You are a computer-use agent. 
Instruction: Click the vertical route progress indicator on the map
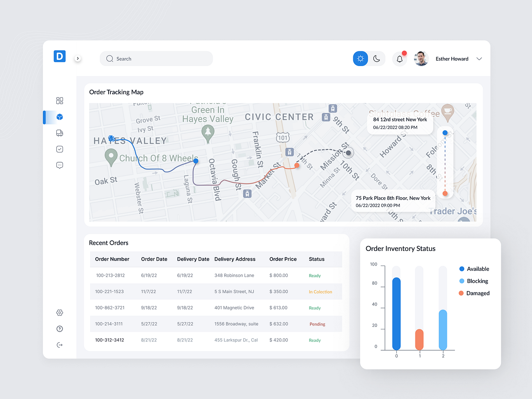pyautogui.click(x=445, y=163)
